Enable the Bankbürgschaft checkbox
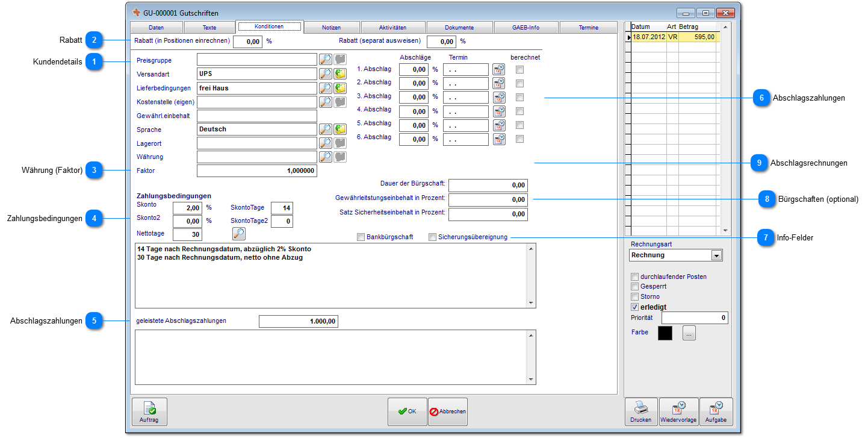Image resolution: width=868 pixels, height=438 pixels. click(361, 237)
